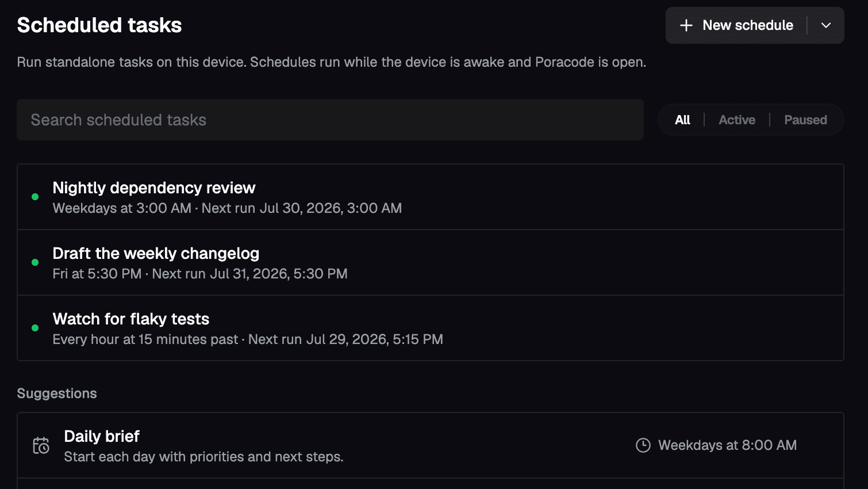Open the Nightly dependency review task
868x489 pixels.
[x=431, y=197]
